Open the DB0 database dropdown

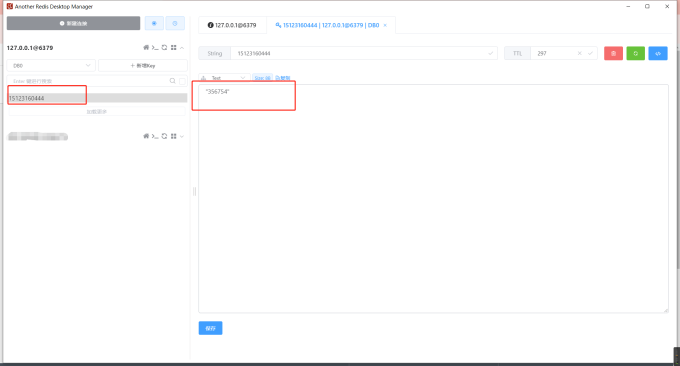51,65
